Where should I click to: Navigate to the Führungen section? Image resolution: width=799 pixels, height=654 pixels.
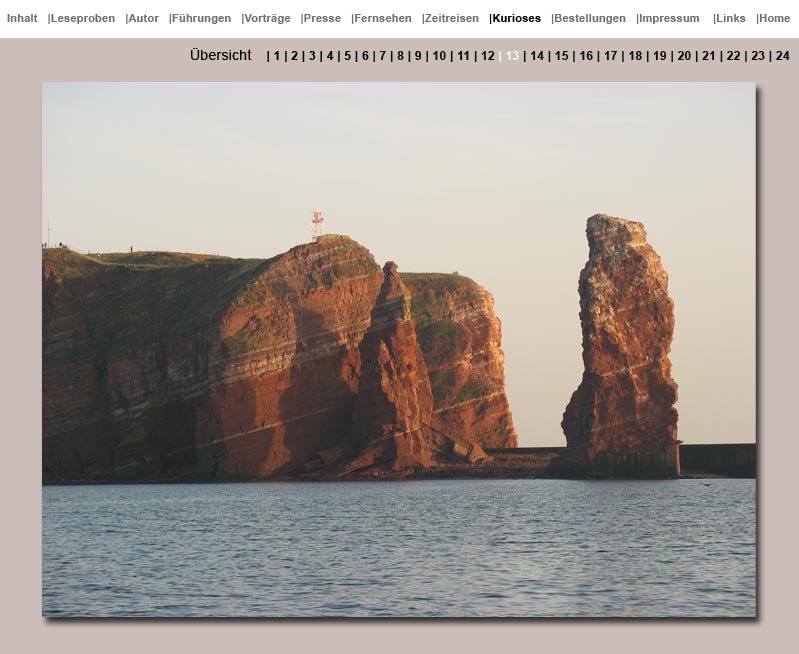point(201,18)
